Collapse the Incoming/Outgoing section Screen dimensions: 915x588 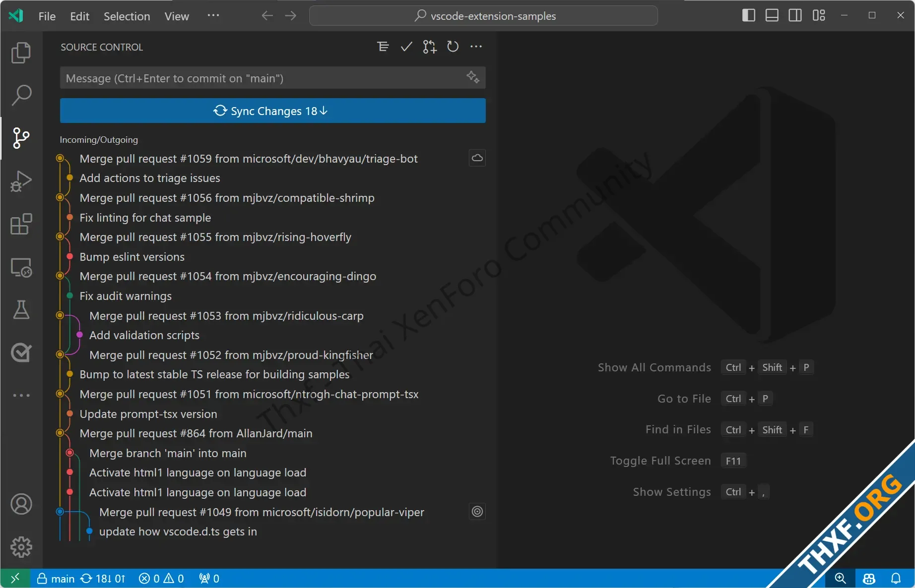coord(99,140)
